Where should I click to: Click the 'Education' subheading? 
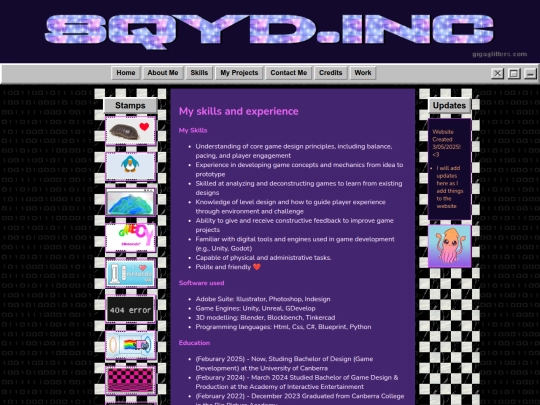pyautogui.click(x=194, y=343)
